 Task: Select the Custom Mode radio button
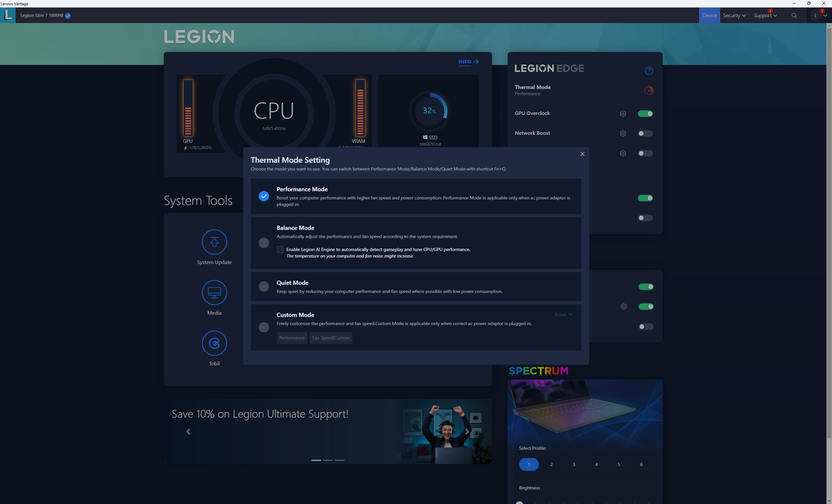tap(263, 327)
